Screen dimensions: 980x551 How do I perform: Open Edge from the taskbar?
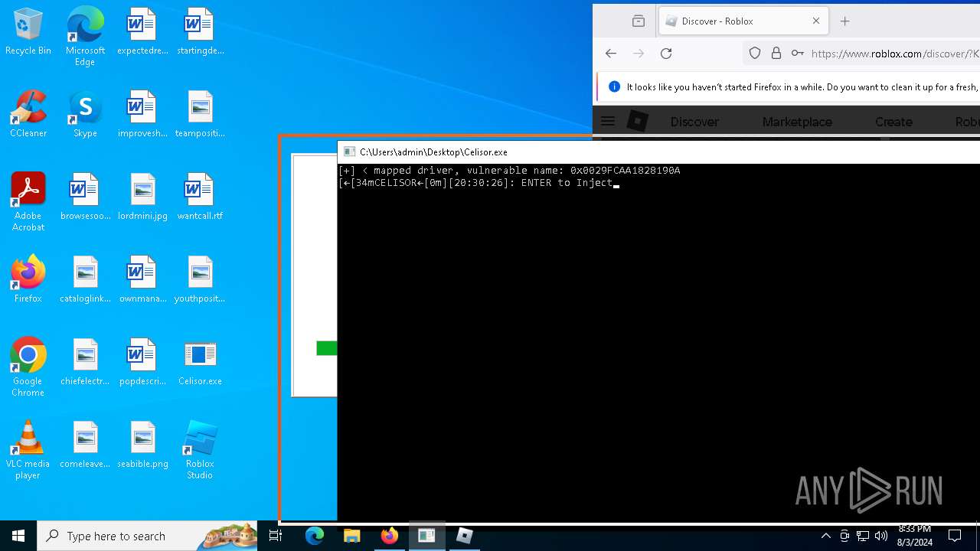click(x=315, y=536)
